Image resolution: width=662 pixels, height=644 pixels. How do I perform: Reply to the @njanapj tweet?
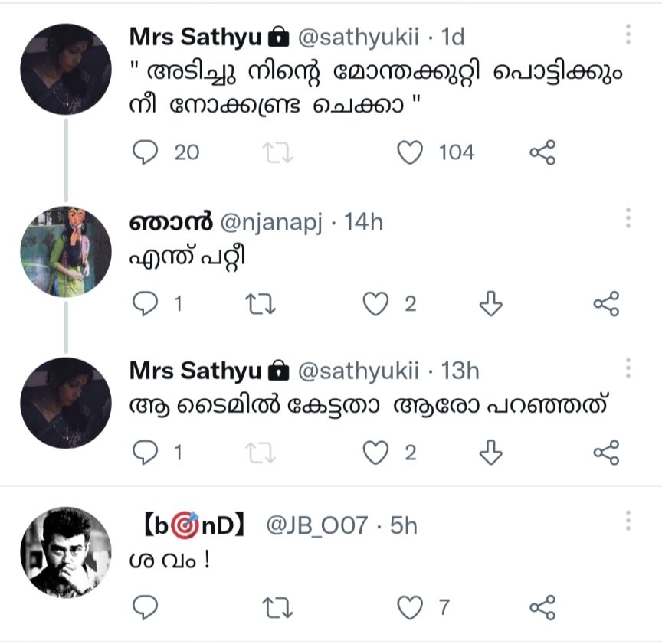click(146, 305)
